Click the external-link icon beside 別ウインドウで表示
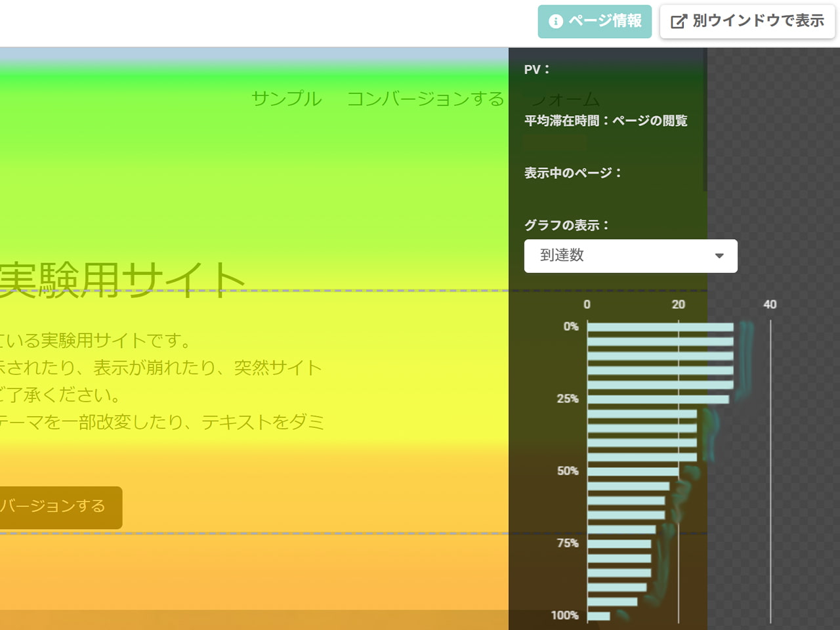 click(x=679, y=22)
